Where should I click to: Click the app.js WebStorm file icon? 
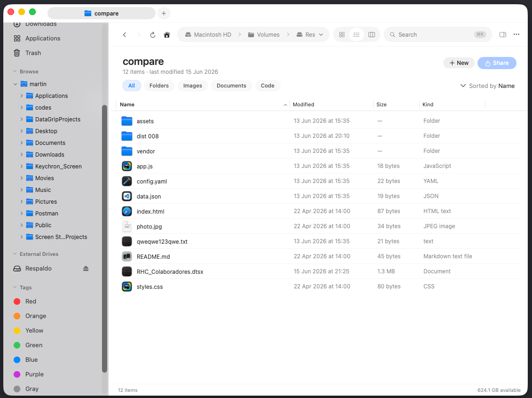click(x=127, y=166)
